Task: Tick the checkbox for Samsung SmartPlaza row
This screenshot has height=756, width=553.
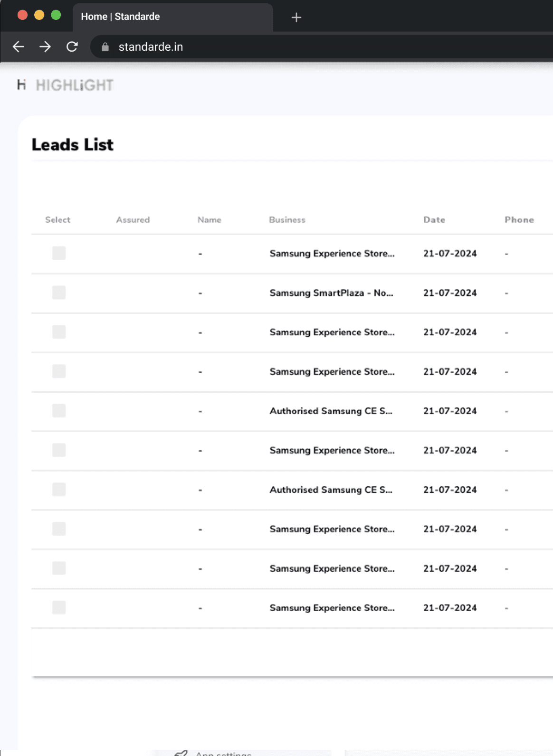Action: coord(59,293)
